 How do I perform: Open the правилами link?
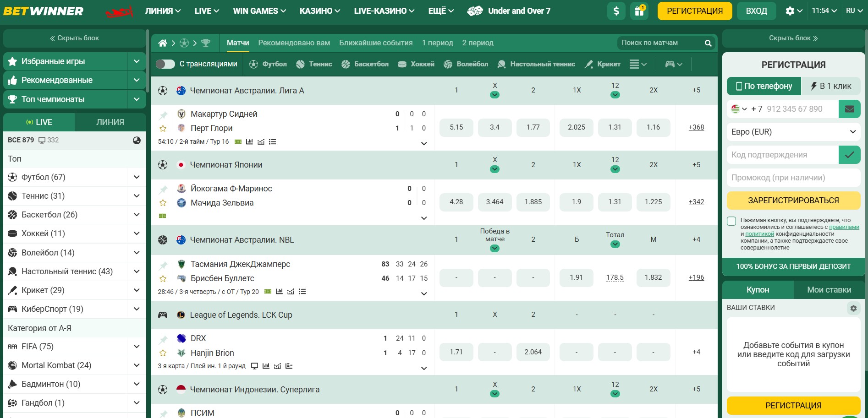coord(845,227)
